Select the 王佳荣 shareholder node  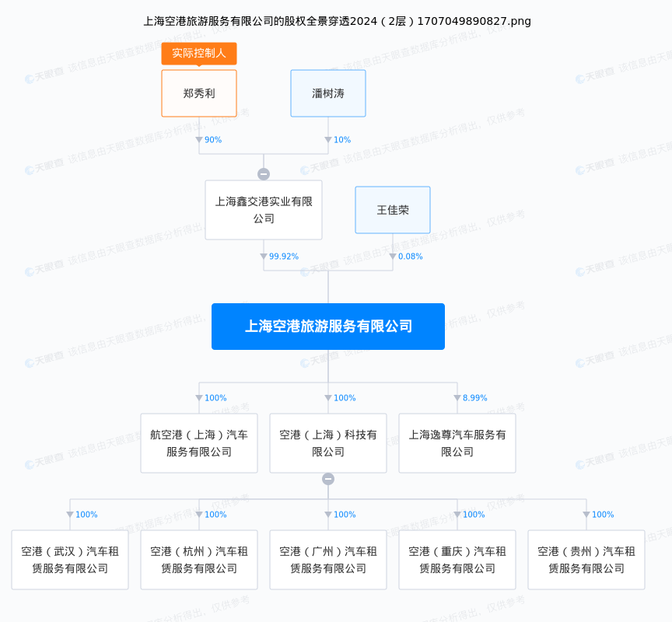pos(393,210)
